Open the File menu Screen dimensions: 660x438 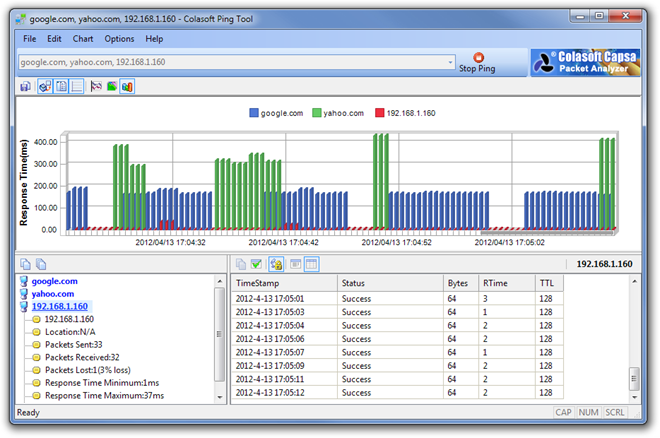tap(29, 39)
